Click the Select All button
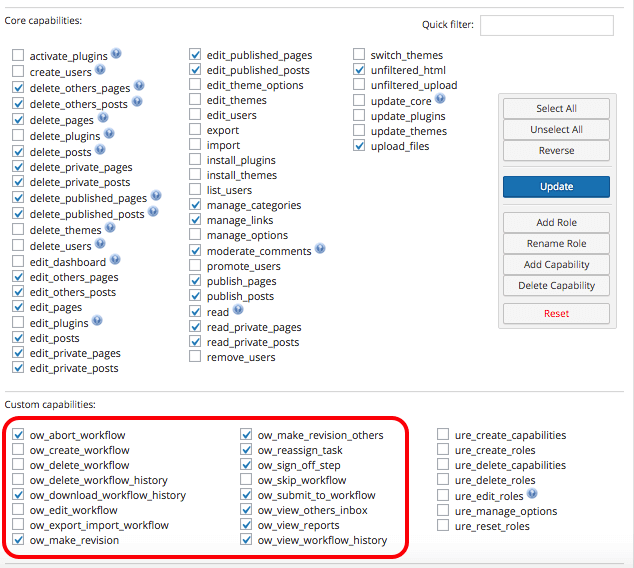 click(556, 108)
